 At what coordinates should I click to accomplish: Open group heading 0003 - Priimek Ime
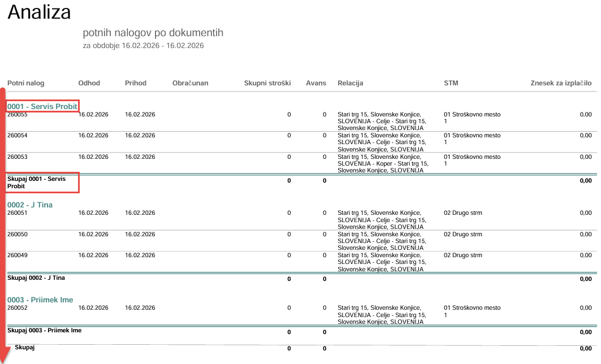click(40, 300)
